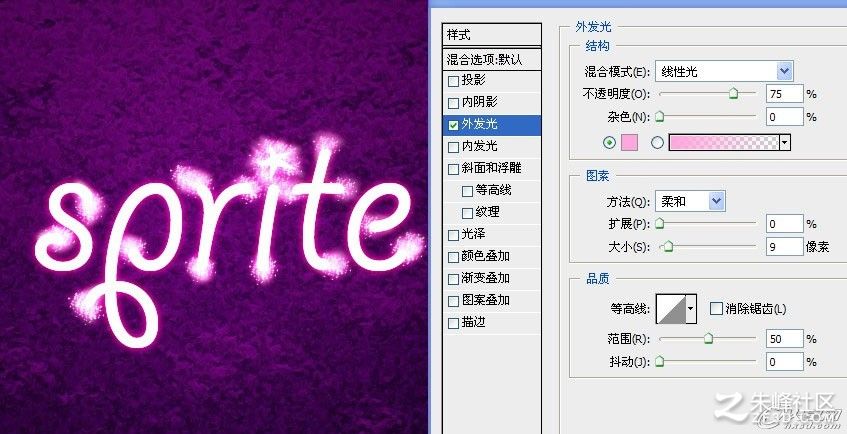This screenshot has height=434, width=847.
Task: Enable the 光泽 satin checkbox
Action: 453,236
